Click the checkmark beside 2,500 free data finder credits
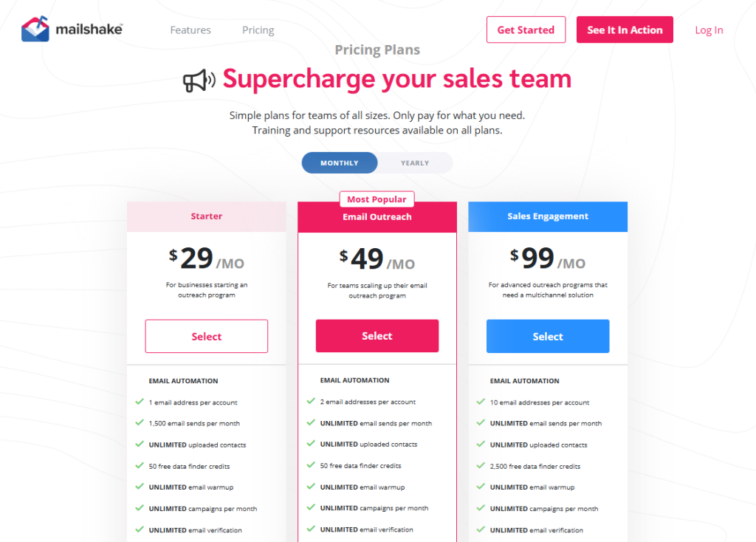The height and width of the screenshot is (542, 756). point(481,466)
